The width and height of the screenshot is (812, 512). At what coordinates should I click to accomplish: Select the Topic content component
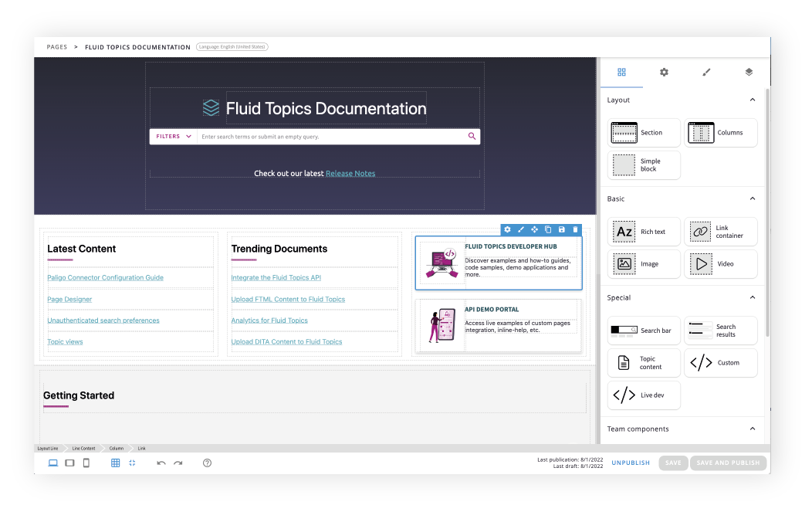pos(644,363)
